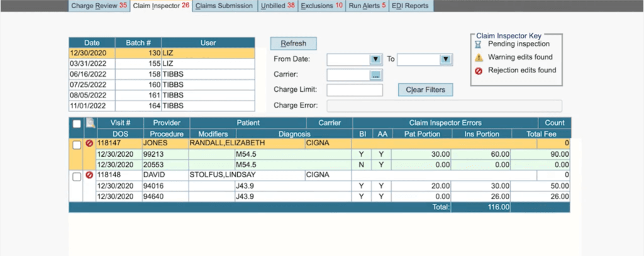Click the procedure 94640 row
The width and height of the screenshot is (644, 256).
coord(333,196)
